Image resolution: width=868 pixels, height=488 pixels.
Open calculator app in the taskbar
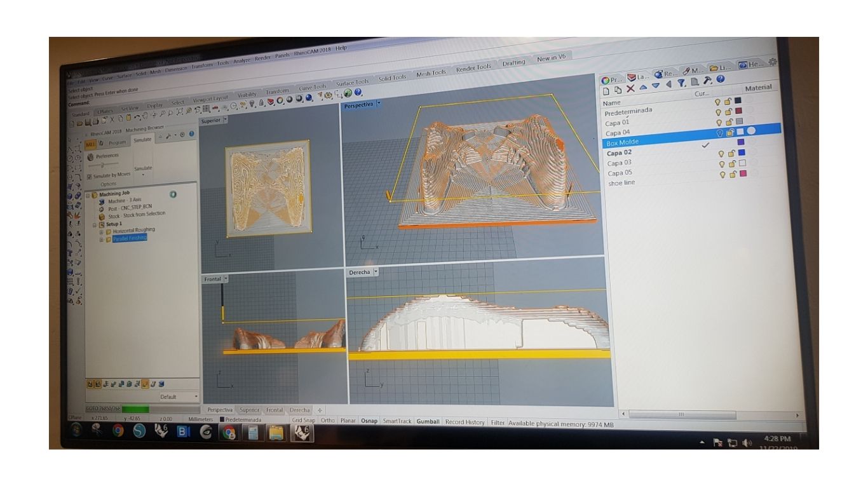[253, 433]
